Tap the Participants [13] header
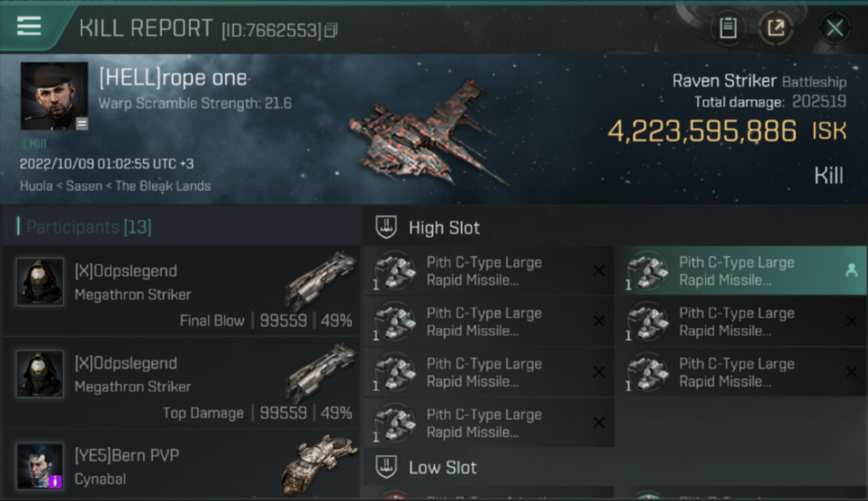 pyautogui.click(x=89, y=227)
